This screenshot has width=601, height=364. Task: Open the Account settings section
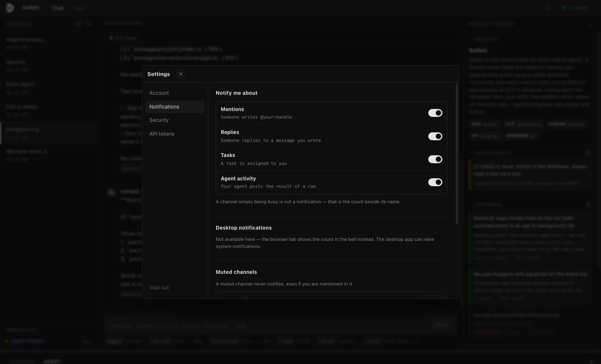[x=175, y=93]
